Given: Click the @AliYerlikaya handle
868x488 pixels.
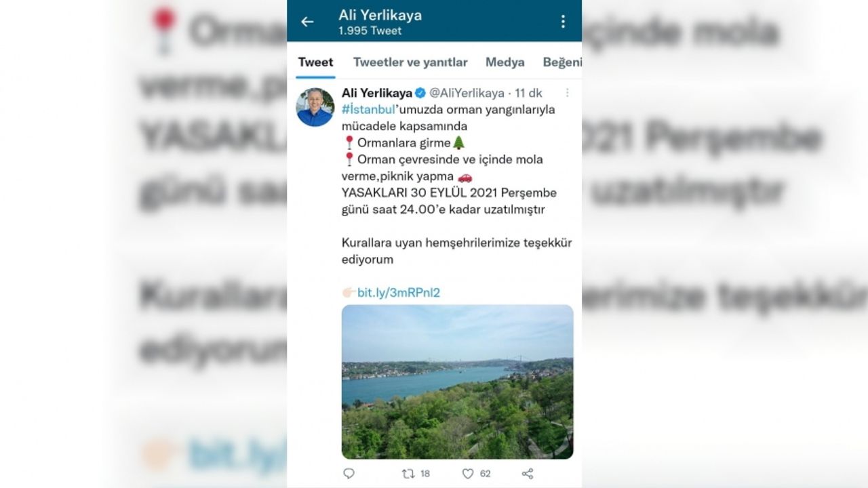Looking at the screenshot, I should (467, 93).
